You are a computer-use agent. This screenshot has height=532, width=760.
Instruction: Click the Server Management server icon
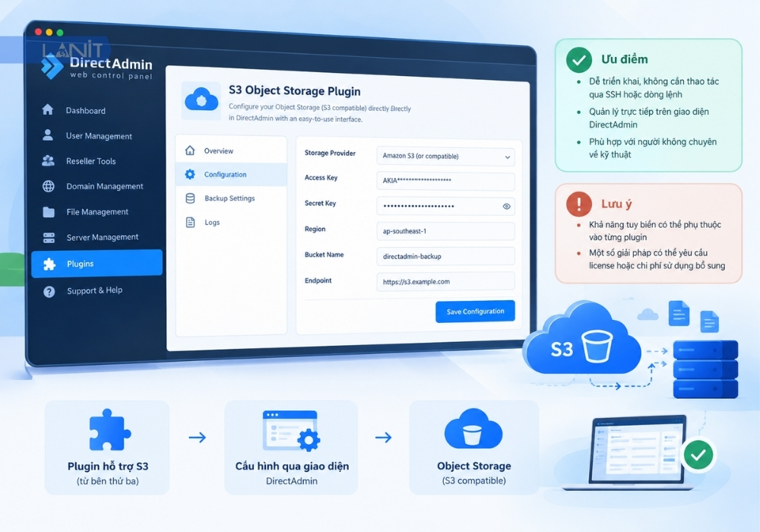(49, 237)
